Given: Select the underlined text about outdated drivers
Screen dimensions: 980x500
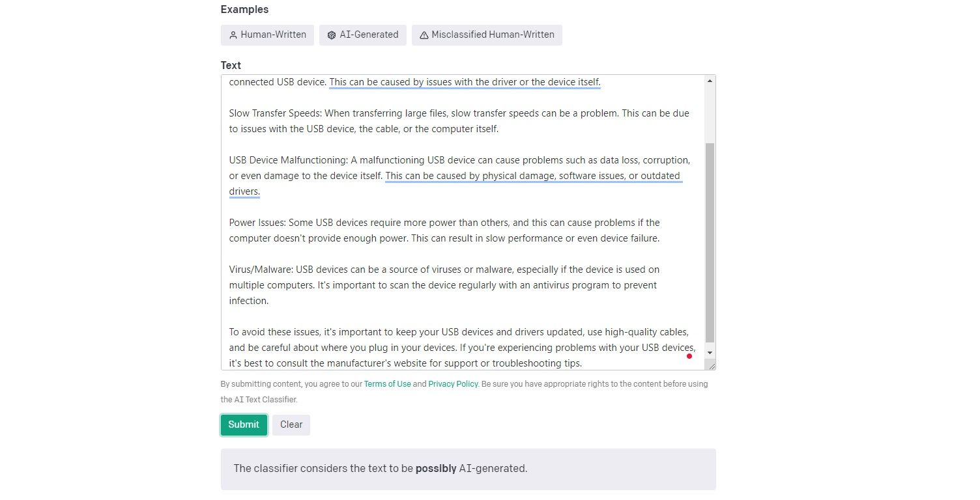Looking at the screenshot, I should click(533, 176).
